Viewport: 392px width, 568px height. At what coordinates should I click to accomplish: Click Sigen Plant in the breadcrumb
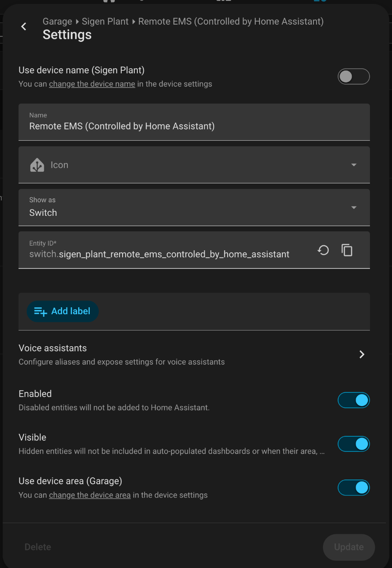(x=105, y=22)
